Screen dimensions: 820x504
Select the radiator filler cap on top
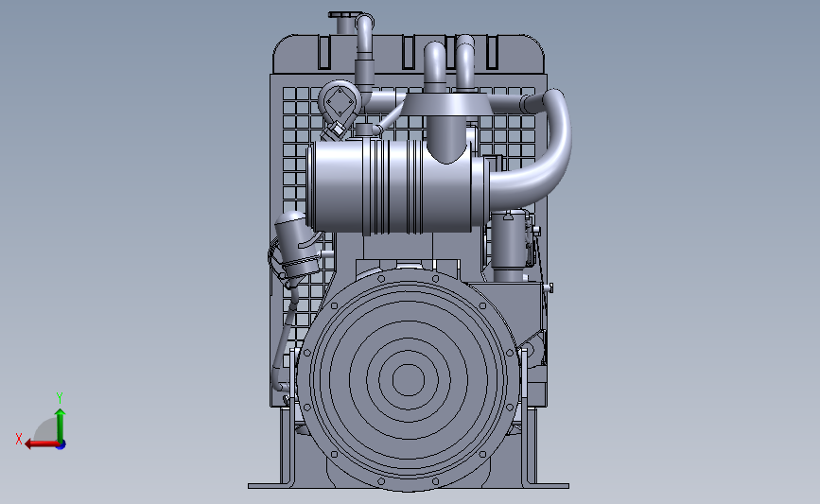pyautogui.click(x=344, y=14)
